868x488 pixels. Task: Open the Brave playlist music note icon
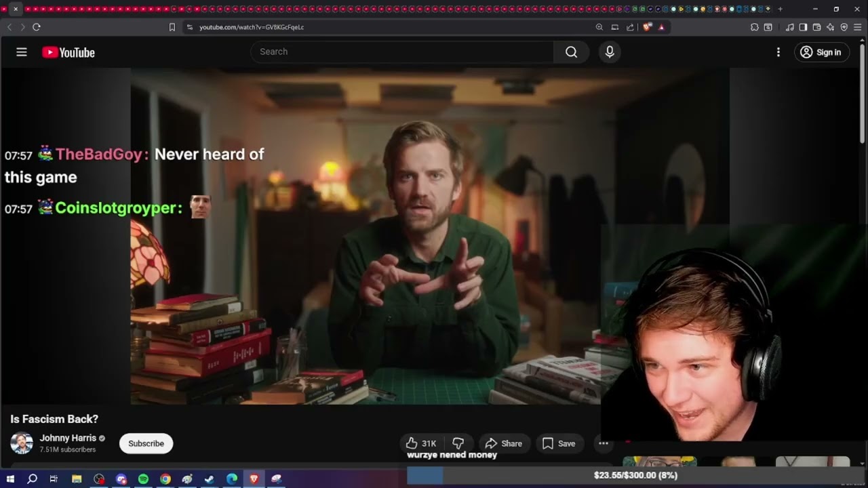pos(790,27)
